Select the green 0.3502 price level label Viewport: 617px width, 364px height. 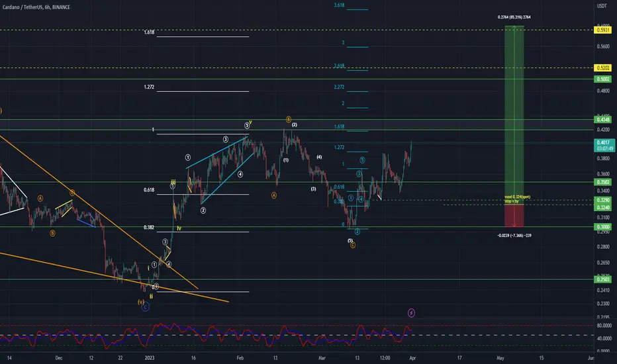point(602,182)
